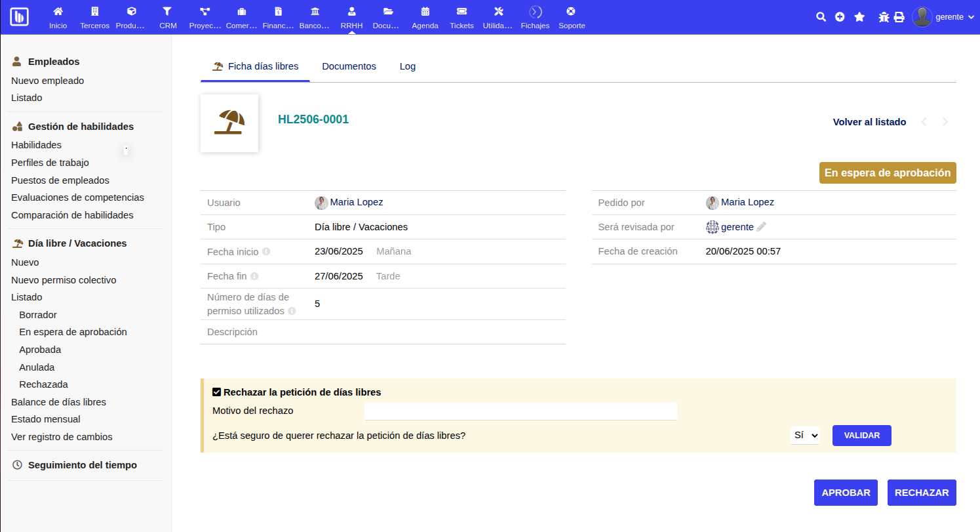The height and width of the screenshot is (532, 980).
Task: Click the plus quick-add icon in header
Action: [x=840, y=17]
